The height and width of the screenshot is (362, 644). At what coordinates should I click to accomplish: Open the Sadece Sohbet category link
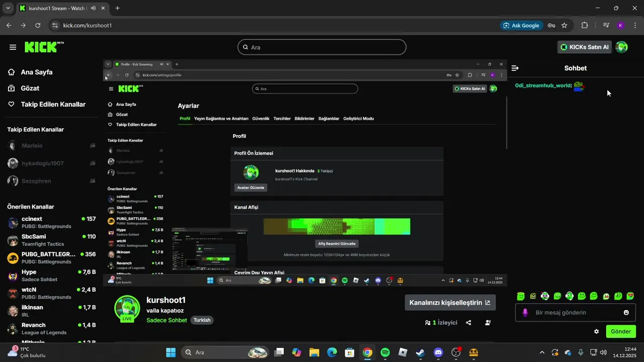[167, 320]
